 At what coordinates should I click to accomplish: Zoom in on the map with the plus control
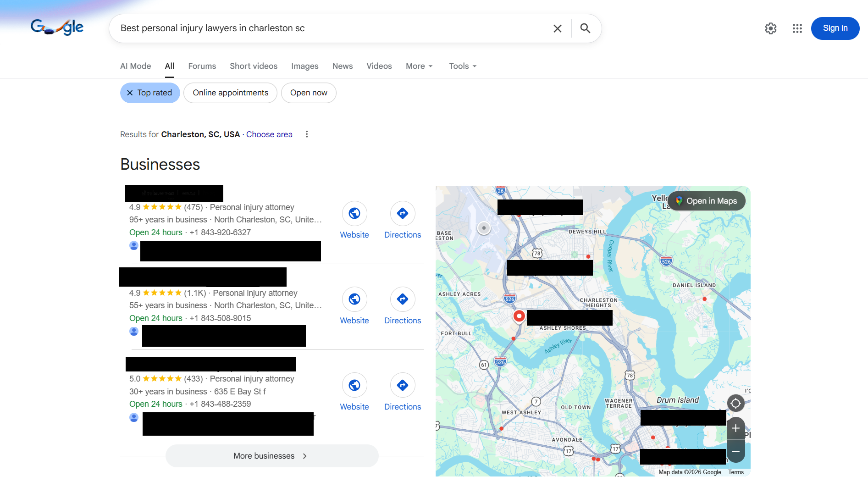(735, 428)
